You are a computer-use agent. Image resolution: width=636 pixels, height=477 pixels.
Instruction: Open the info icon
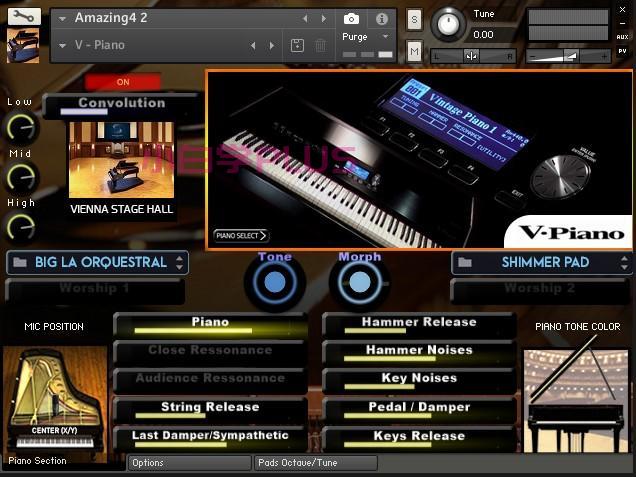coord(381,19)
